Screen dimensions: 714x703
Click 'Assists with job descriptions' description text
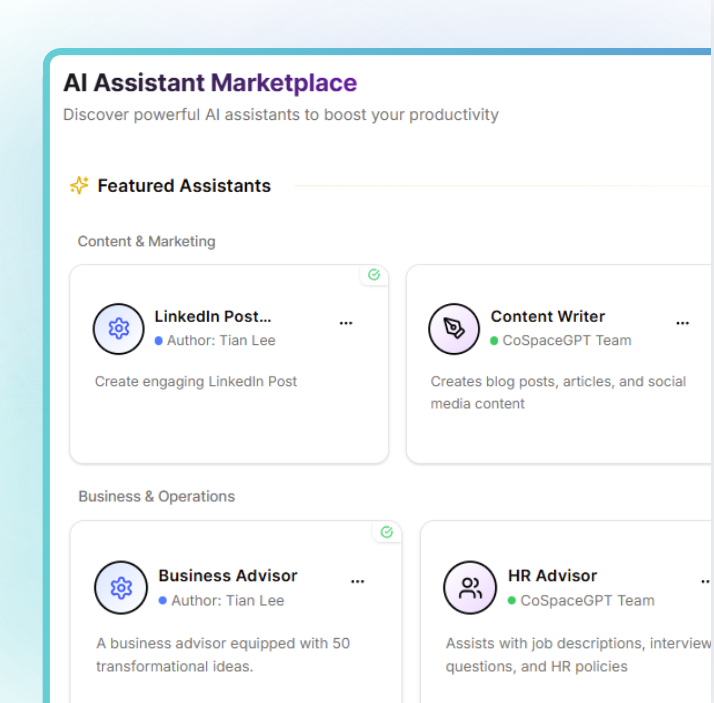tap(578, 655)
